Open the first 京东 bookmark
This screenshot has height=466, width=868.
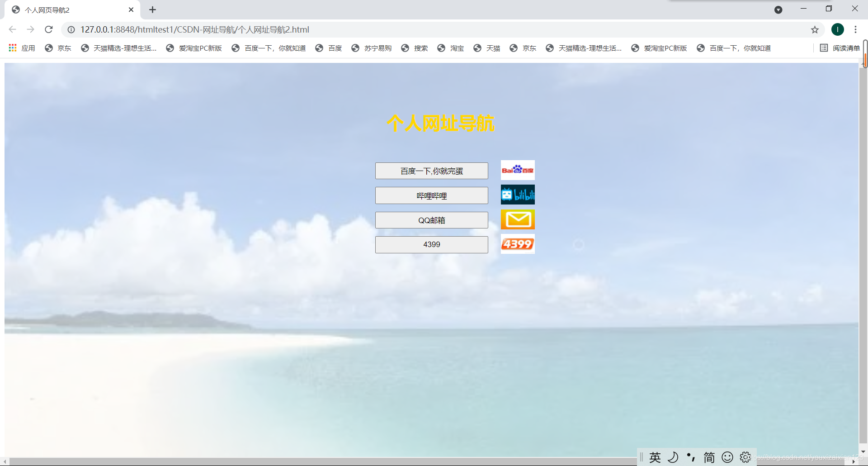click(58, 48)
